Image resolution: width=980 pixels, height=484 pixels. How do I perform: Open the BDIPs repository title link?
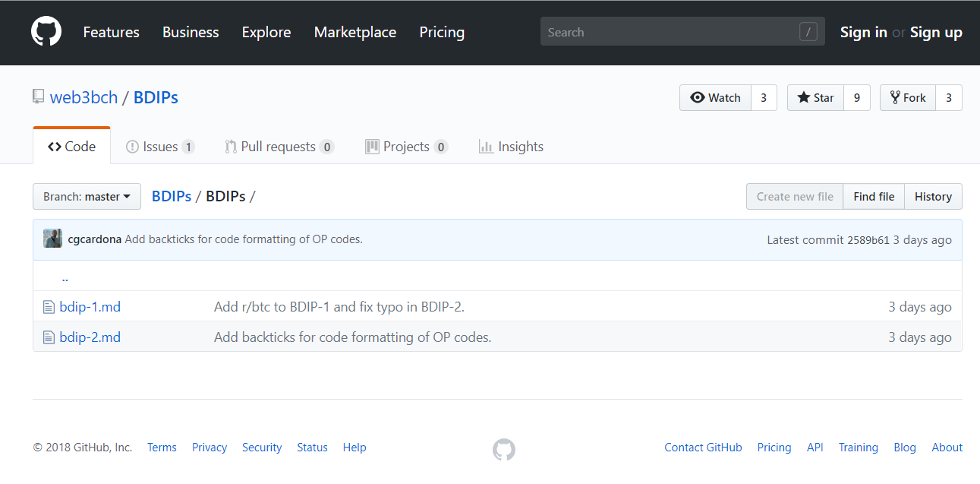click(x=156, y=97)
